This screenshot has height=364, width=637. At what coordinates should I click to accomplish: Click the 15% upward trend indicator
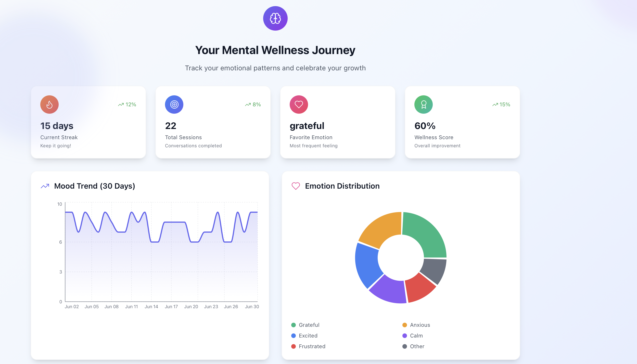(501, 105)
